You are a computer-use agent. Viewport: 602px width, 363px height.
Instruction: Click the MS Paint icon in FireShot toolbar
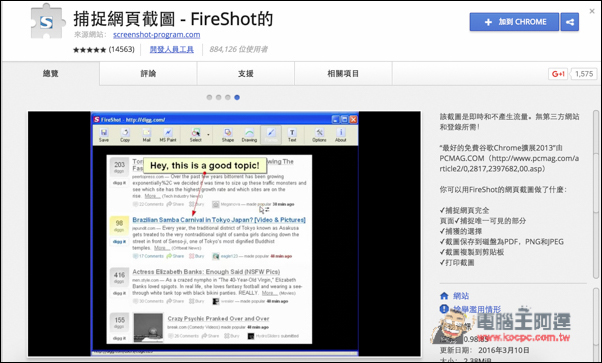168,135
